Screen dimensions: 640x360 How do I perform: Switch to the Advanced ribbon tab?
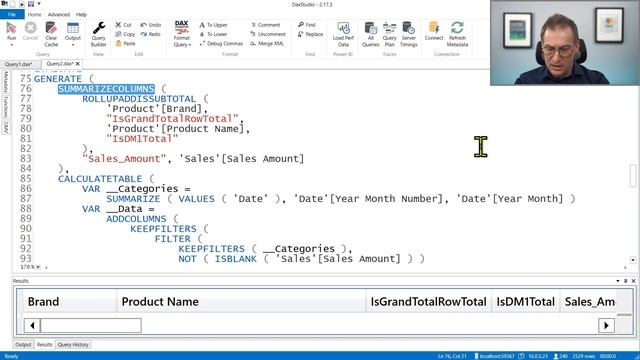coord(59,14)
